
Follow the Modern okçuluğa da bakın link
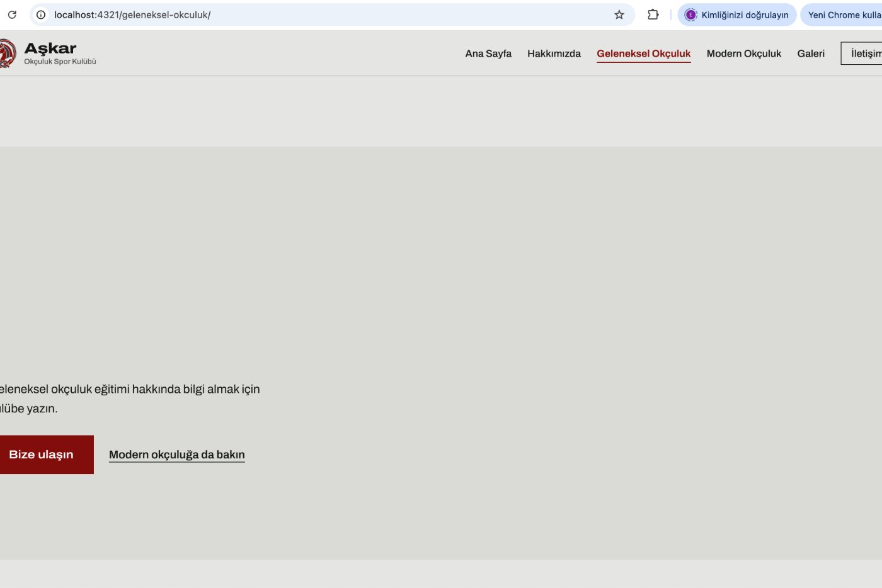pyautogui.click(x=177, y=455)
